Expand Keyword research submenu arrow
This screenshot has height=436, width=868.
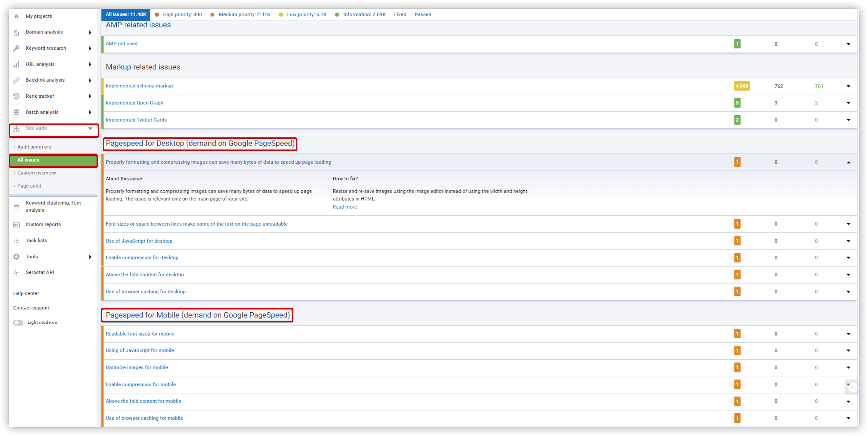tap(90, 48)
